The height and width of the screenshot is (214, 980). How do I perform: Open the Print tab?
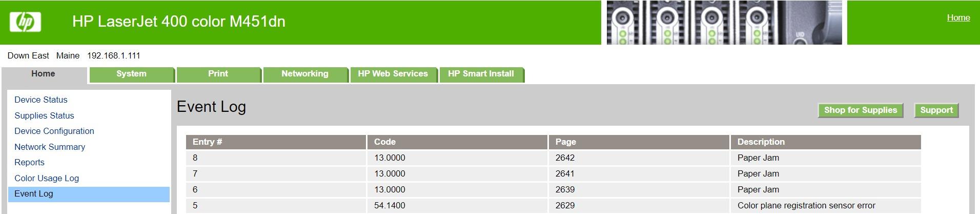(x=218, y=74)
